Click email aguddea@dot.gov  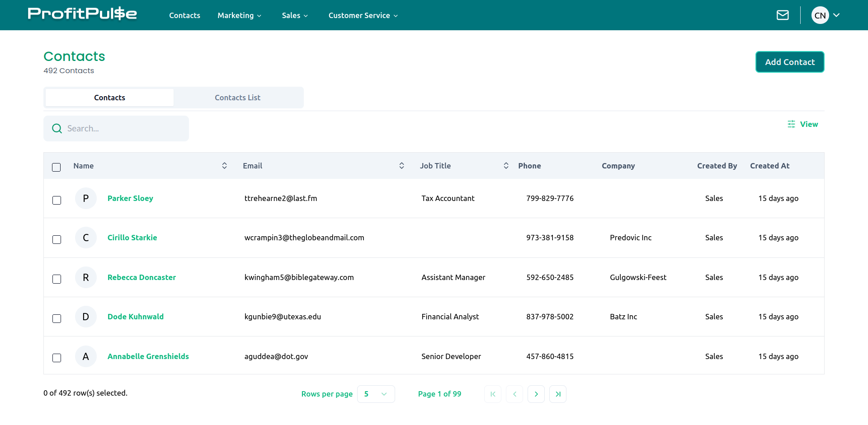pos(276,356)
